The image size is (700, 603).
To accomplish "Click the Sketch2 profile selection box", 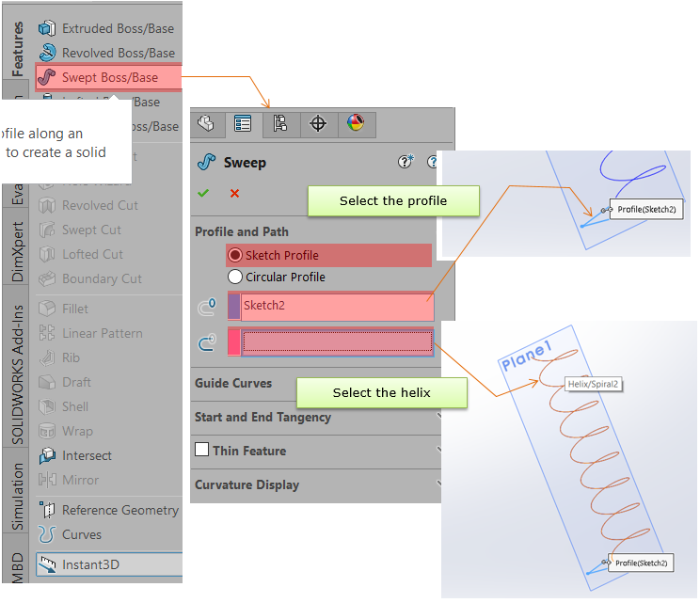I will [338, 306].
